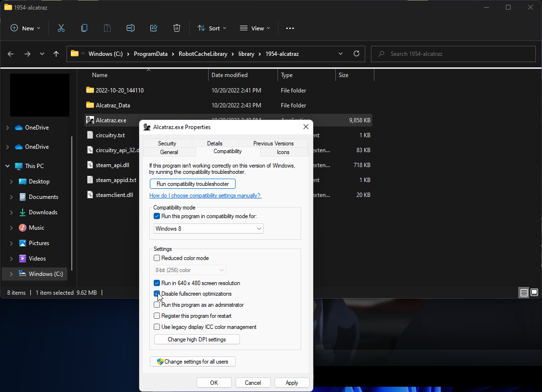Open Pictures in the navigation pane
The image size is (542, 392).
pos(39,243)
